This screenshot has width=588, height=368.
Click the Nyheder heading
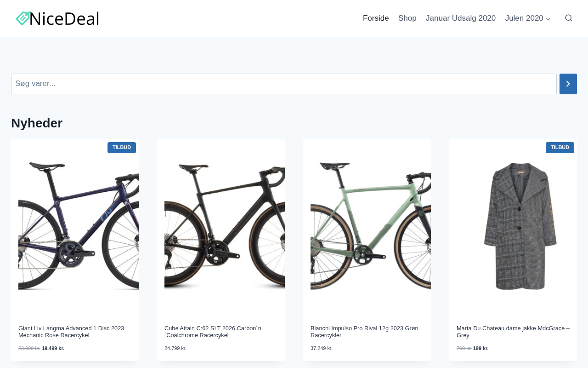(x=37, y=123)
